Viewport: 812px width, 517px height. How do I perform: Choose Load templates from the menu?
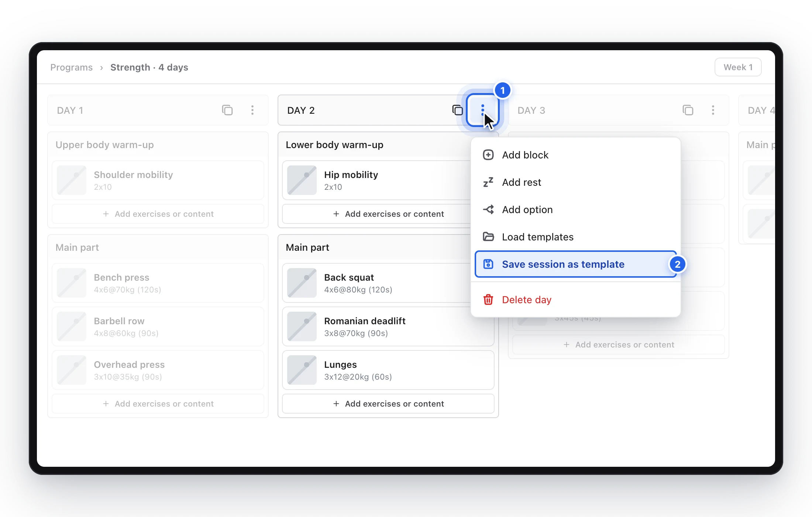(576, 237)
